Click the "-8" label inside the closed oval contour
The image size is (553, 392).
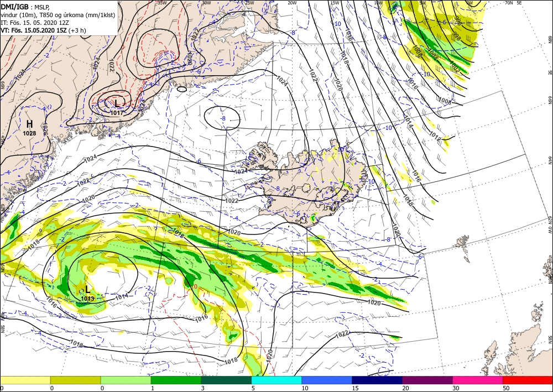(223, 118)
